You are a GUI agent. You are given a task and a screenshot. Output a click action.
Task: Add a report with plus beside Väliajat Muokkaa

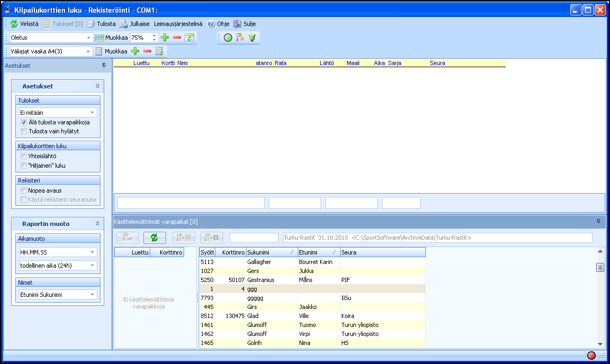coord(135,51)
